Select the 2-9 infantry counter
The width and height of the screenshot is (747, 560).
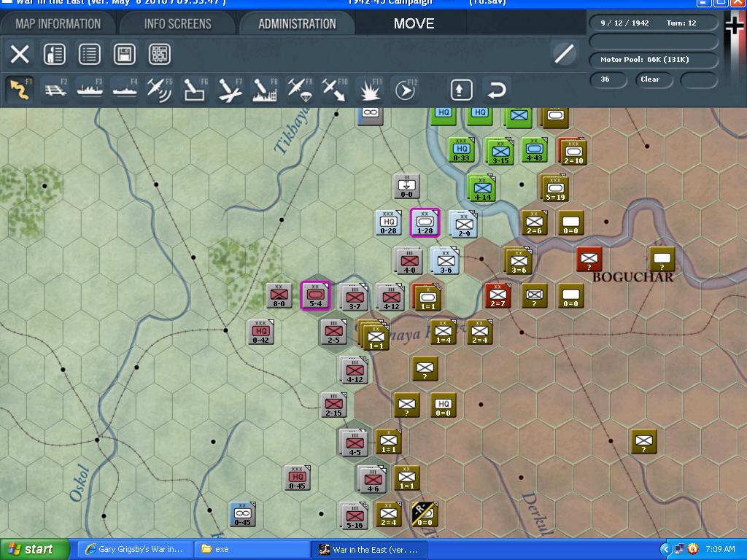pos(463,224)
